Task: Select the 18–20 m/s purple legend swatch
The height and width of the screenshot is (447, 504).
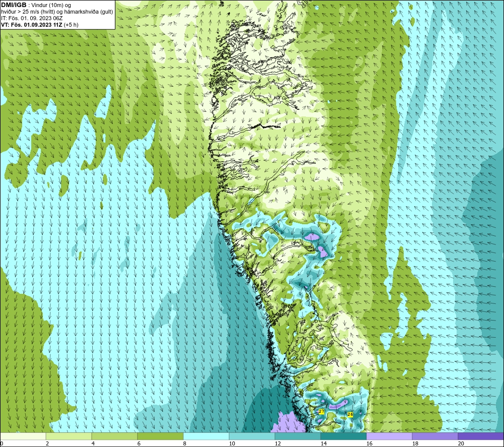Action: point(435,436)
